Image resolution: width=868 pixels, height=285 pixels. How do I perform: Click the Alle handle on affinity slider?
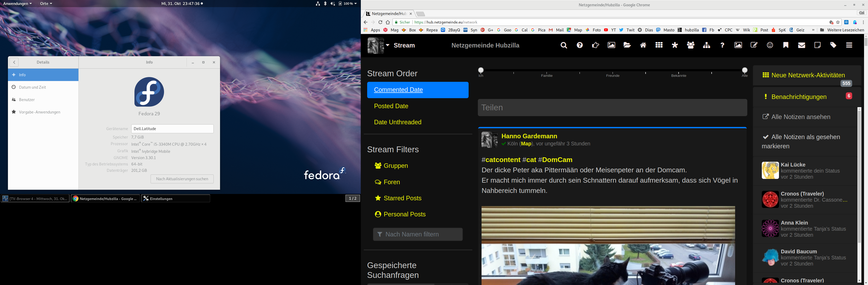[744, 70]
